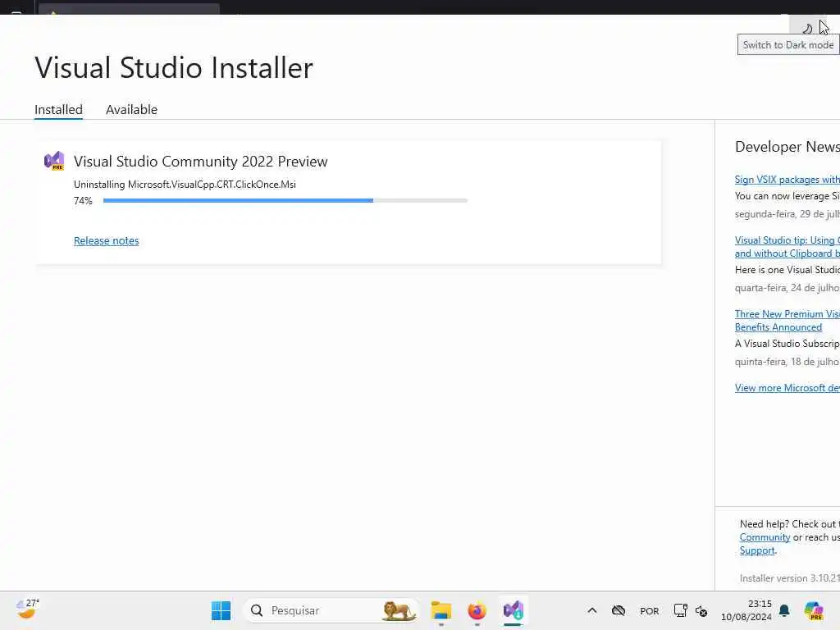Click the uninstall progress bar

(285, 200)
